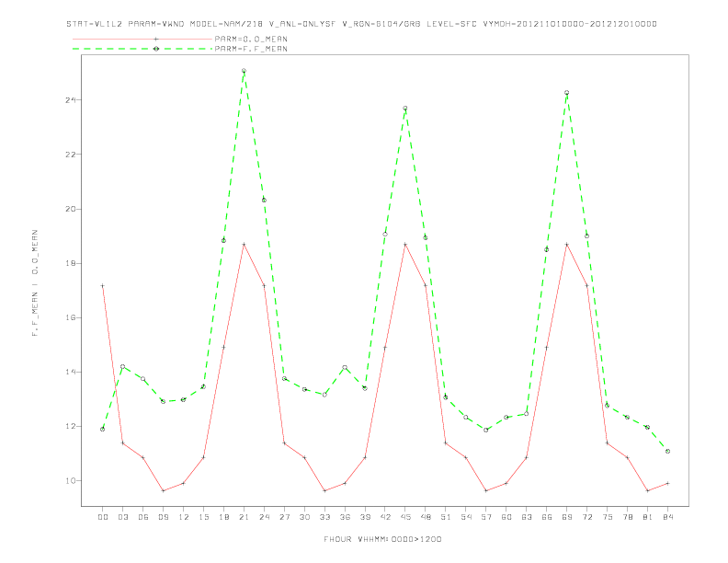Screen dimensions: 728x563
Task: Click x-axis tick label 24
Action: [264, 517]
